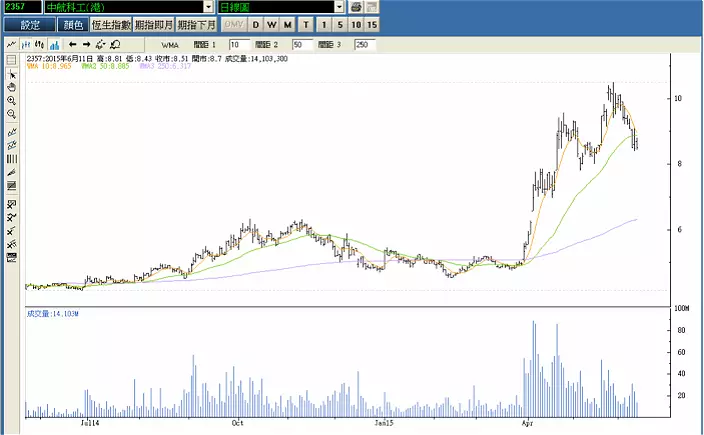Click the zoom in magnifier tool
The image size is (704, 435).
12,101
